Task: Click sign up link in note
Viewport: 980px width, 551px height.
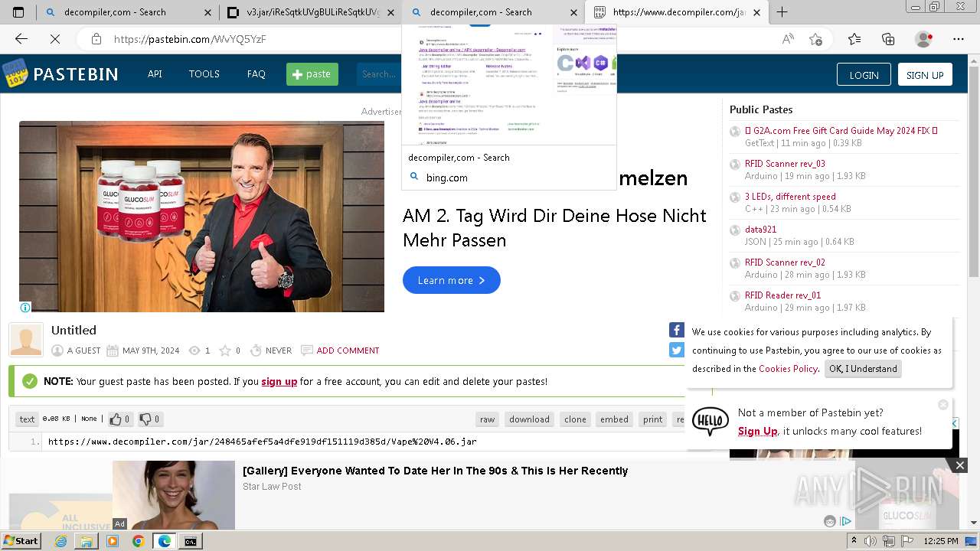Action: 279,381
